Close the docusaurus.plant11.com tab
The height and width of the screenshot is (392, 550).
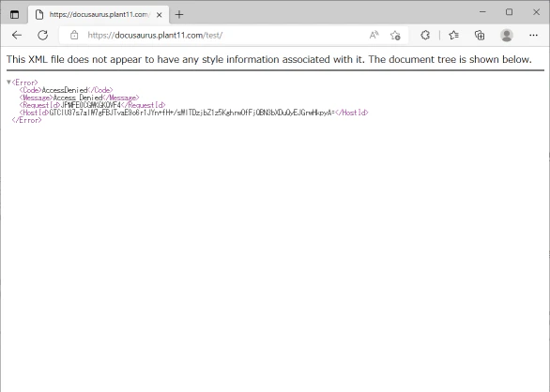160,15
